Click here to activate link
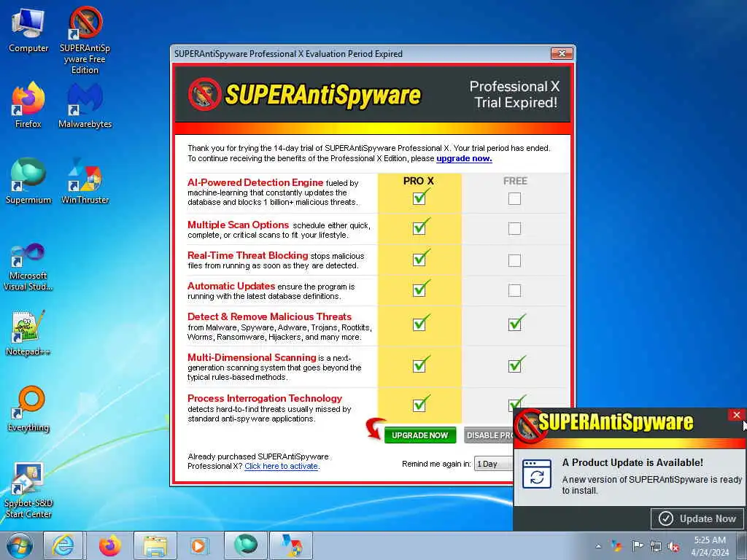747x560 pixels. click(282, 466)
